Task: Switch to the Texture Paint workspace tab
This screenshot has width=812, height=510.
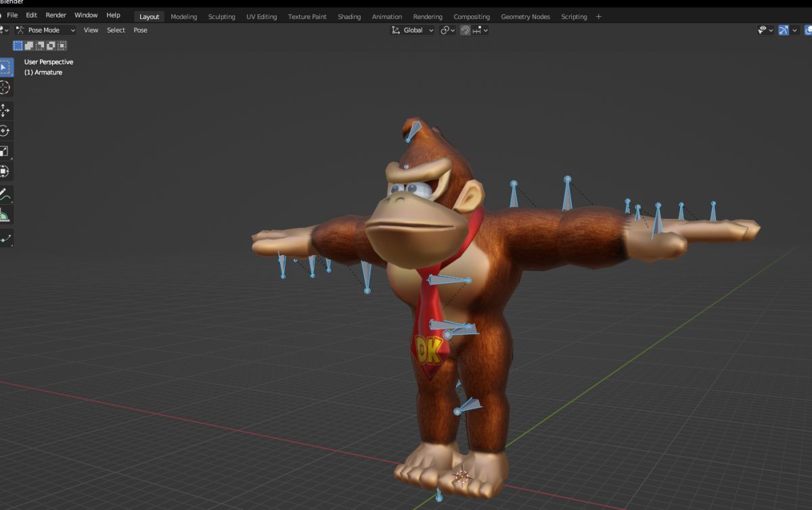Action: point(307,17)
